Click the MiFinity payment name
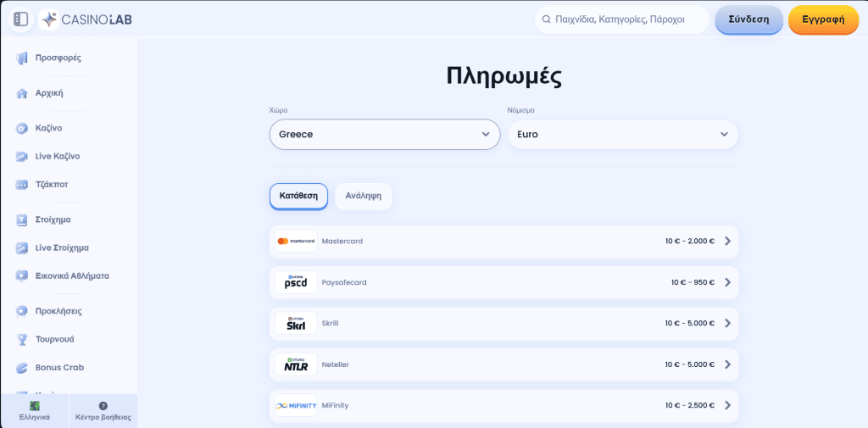Viewport: 868px width, 428px height. [335, 405]
